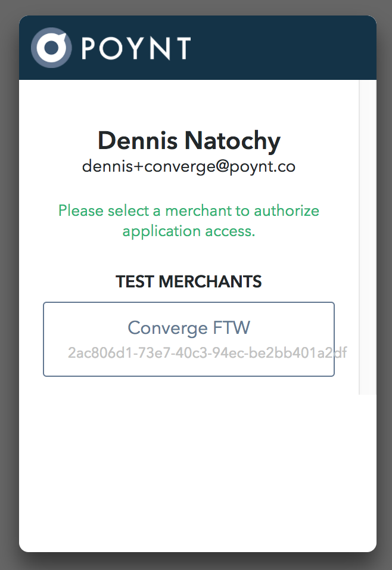Click the white center dot of the Poynt logo
The image size is (392, 570).
coord(51,48)
